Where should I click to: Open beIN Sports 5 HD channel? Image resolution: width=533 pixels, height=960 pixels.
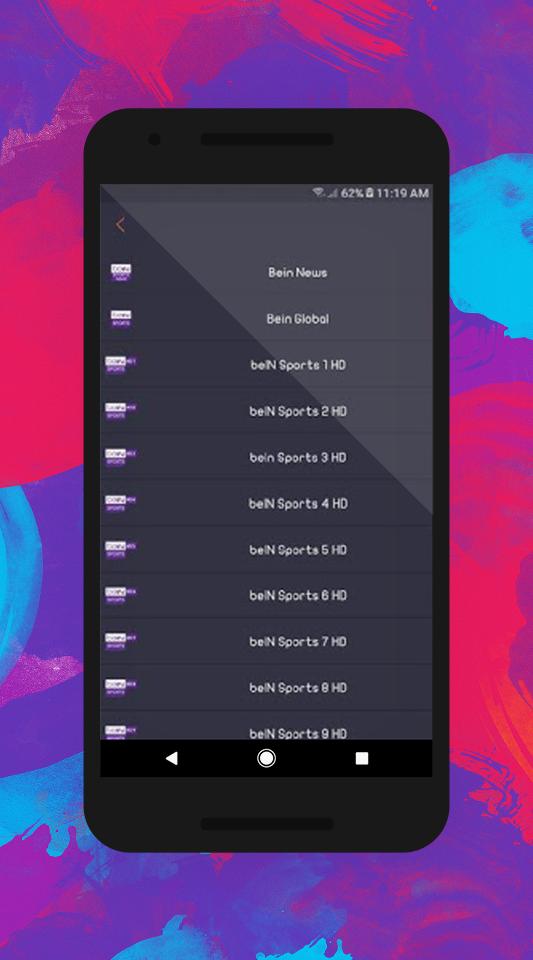[x=266, y=550]
